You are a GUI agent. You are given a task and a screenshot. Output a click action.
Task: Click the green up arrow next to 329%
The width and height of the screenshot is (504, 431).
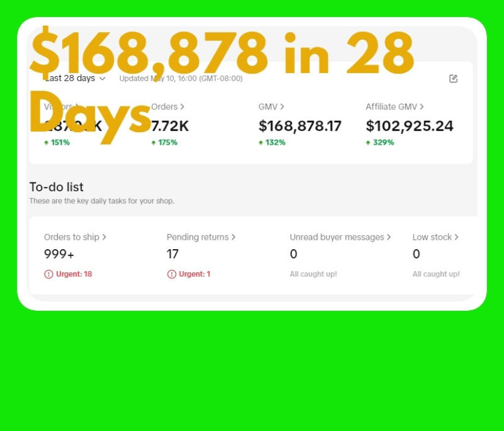(x=369, y=143)
